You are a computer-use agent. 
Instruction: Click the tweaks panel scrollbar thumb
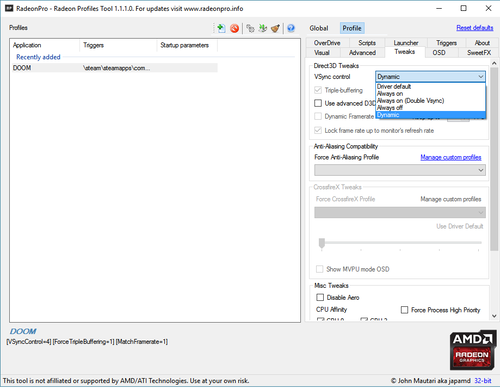coord(494,159)
